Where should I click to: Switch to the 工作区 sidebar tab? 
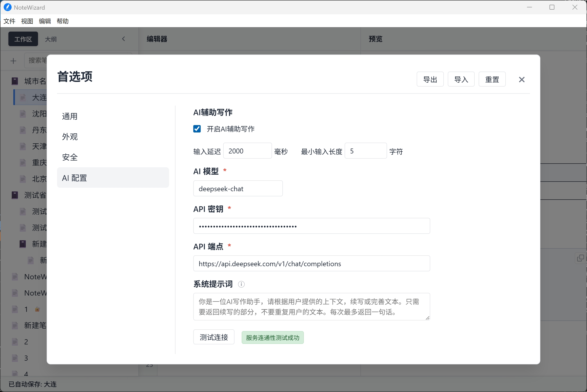pos(23,39)
